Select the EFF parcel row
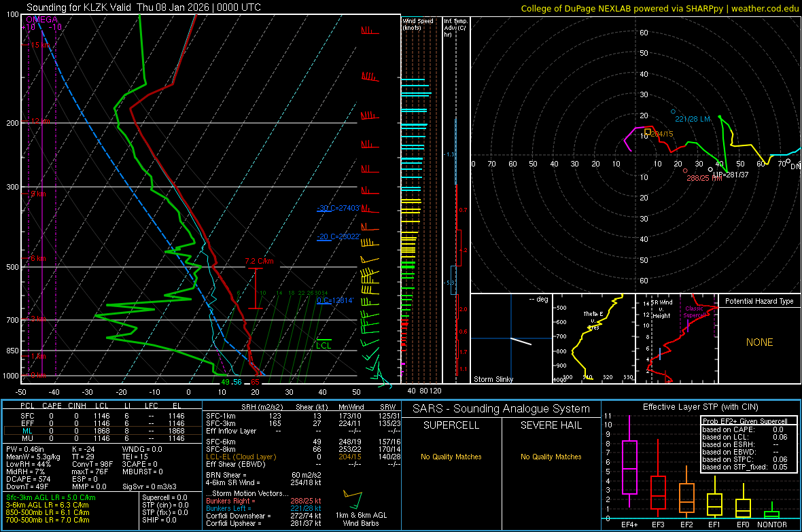The image size is (802, 532). coord(103,423)
